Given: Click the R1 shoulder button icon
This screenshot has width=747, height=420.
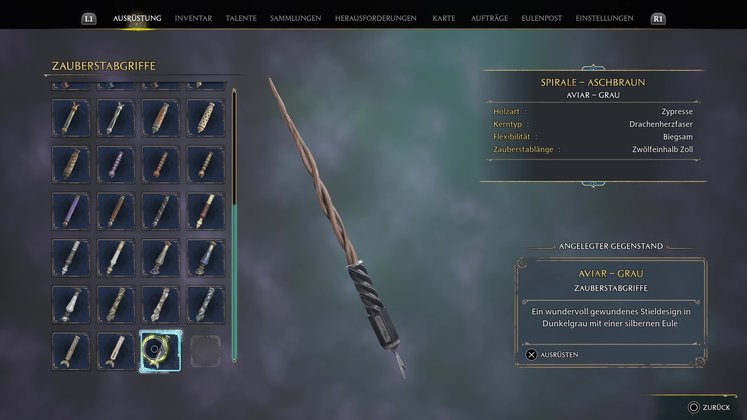Looking at the screenshot, I should 658,19.
